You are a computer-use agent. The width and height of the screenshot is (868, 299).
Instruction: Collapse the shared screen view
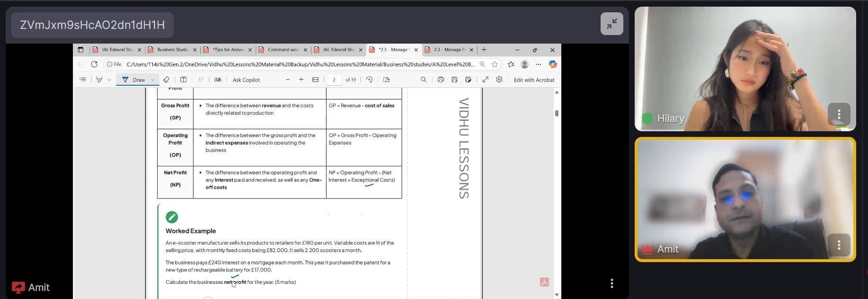click(611, 24)
